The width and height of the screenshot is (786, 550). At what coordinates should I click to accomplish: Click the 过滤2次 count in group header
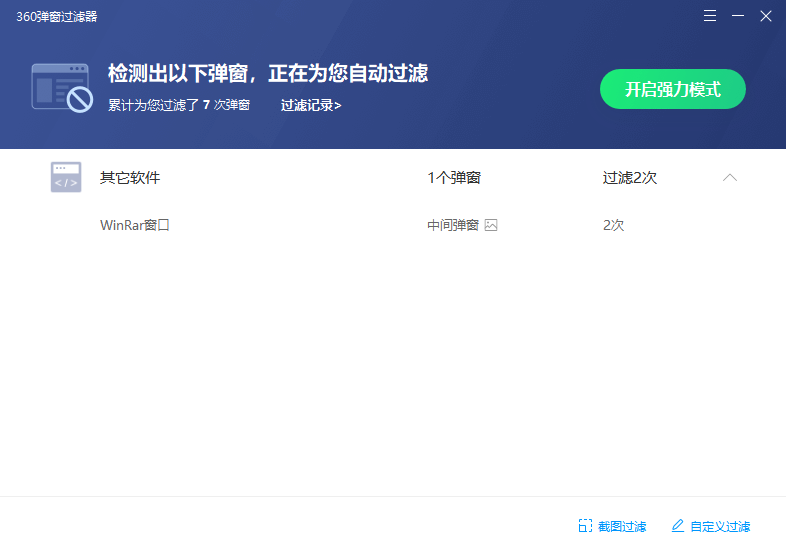pos(630,178)
